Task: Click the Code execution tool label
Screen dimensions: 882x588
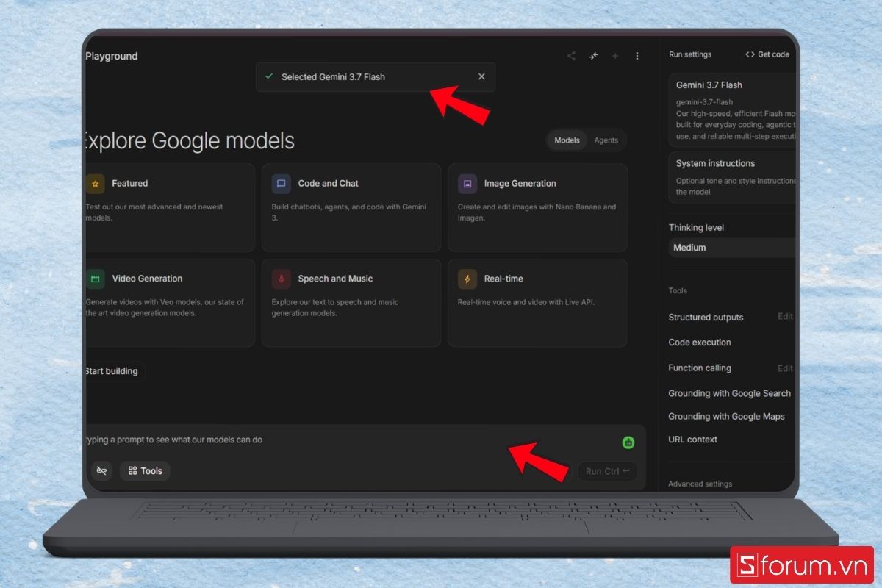Action: (700, 343)
